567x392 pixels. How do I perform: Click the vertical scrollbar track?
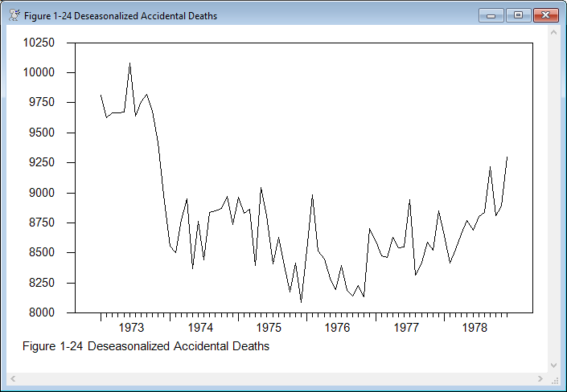[x=553, y=201]
